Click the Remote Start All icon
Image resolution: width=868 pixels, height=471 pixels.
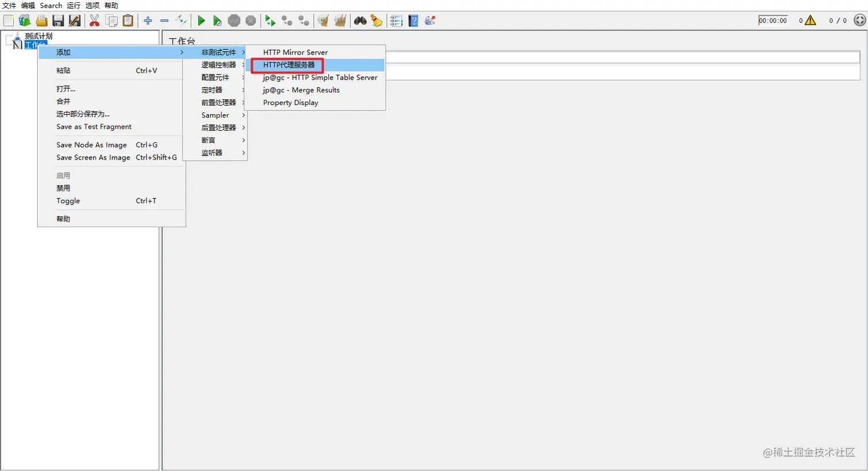[x=270, y=21]
